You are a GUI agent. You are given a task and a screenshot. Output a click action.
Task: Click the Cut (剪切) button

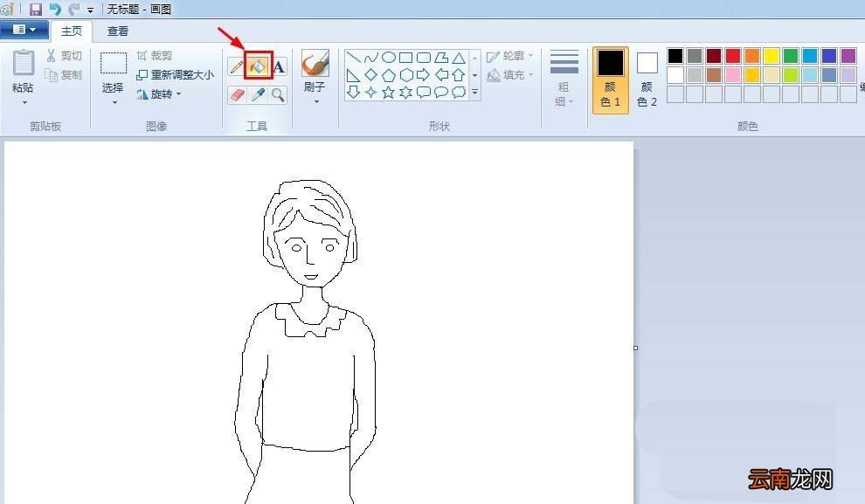64,56
